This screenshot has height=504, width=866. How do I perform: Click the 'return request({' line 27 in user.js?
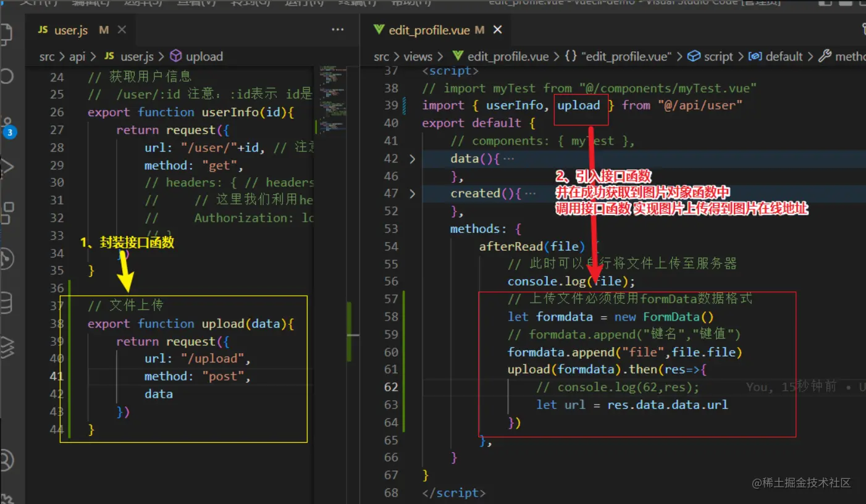click(x=173, y=130)
